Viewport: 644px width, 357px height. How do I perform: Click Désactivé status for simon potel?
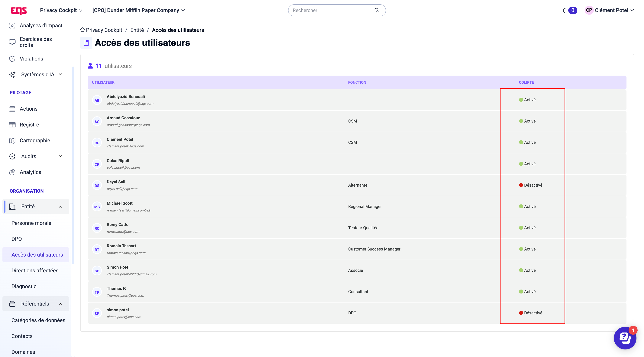point(530,313)
